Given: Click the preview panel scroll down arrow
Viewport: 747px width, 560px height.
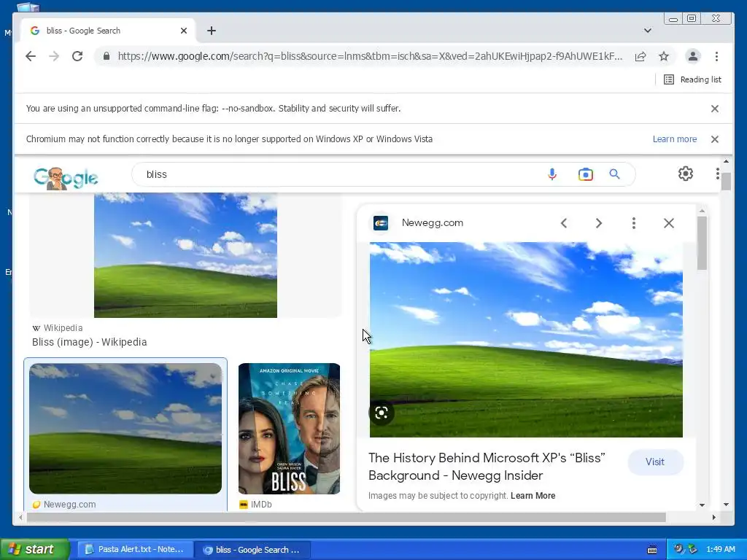Looking at the screenshot, I should pyautogui.click(x=702, y=505).
